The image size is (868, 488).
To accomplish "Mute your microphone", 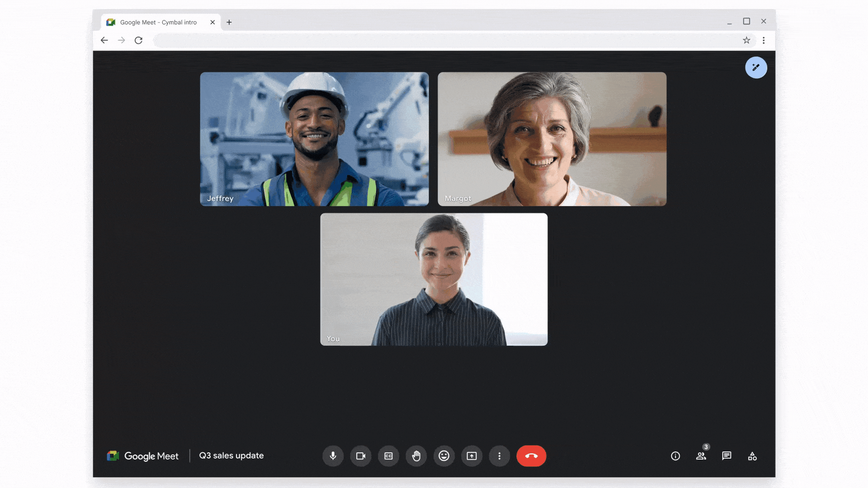I will tap(332, 455).
